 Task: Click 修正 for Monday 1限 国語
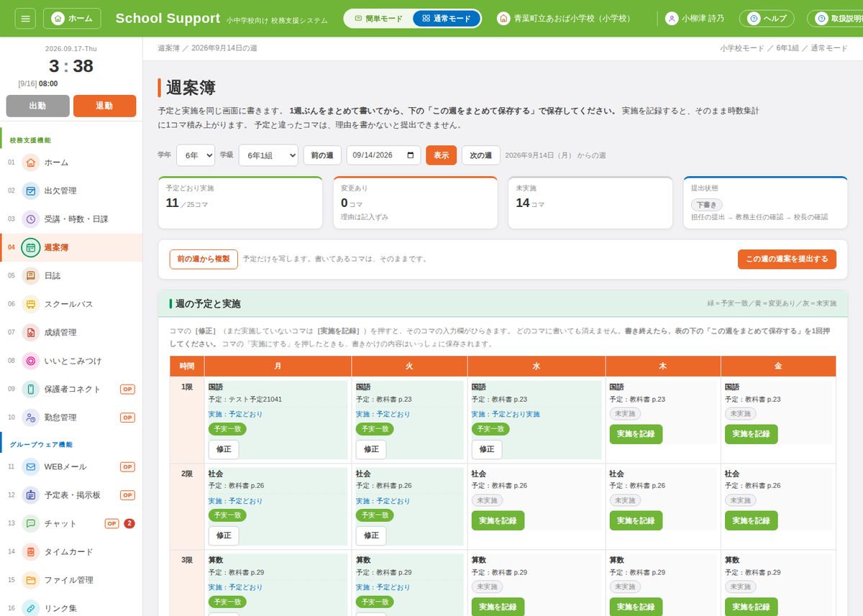[224, 449]
